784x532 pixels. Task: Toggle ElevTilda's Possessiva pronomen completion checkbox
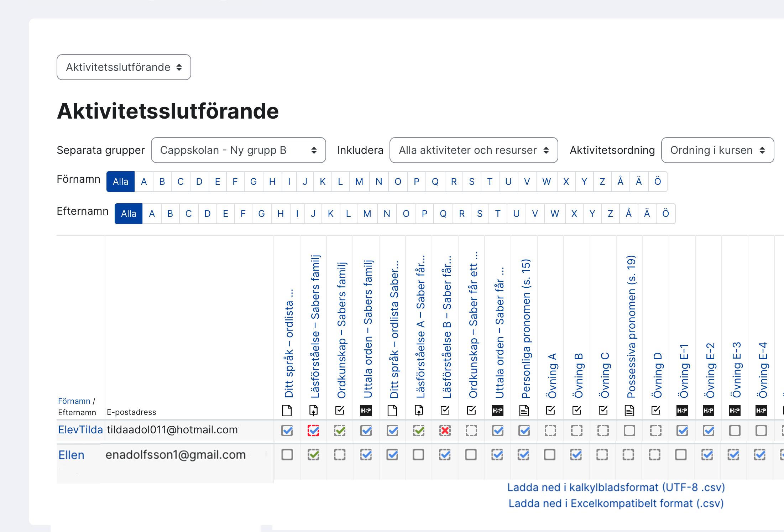tap(629, 431)
